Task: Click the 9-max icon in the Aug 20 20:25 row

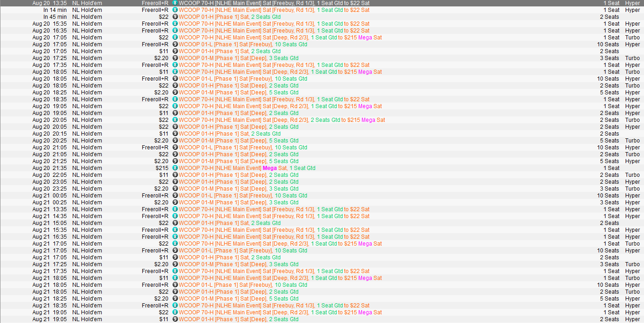Action: 175,140
